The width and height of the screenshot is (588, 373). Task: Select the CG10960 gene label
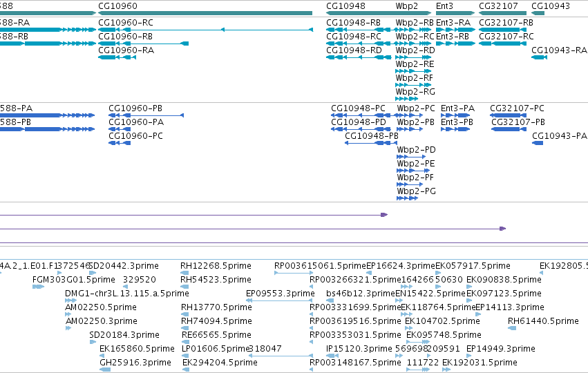117,6
